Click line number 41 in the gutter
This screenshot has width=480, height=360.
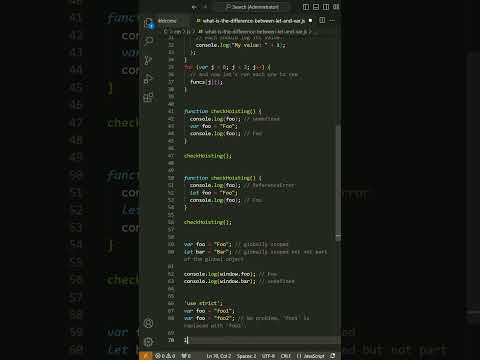[x=171, y=111]
